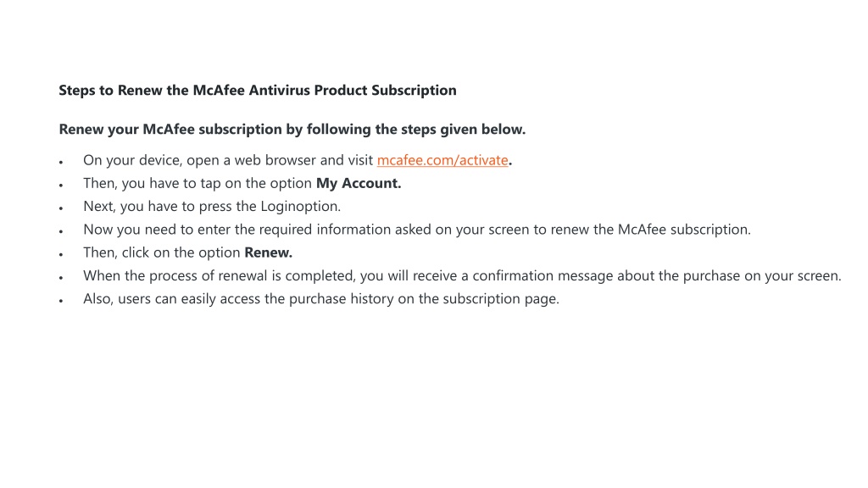Click the word 'Subscription' in the title

pos(414,91)
